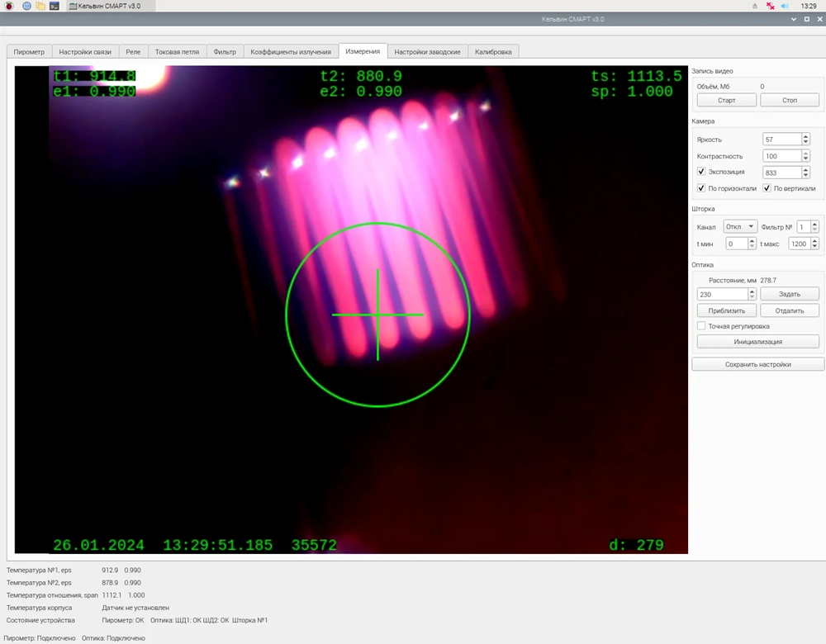This screenshot has height=644, width=826.
Task: Open the Калибровка tab
Action: coord(493,52)
